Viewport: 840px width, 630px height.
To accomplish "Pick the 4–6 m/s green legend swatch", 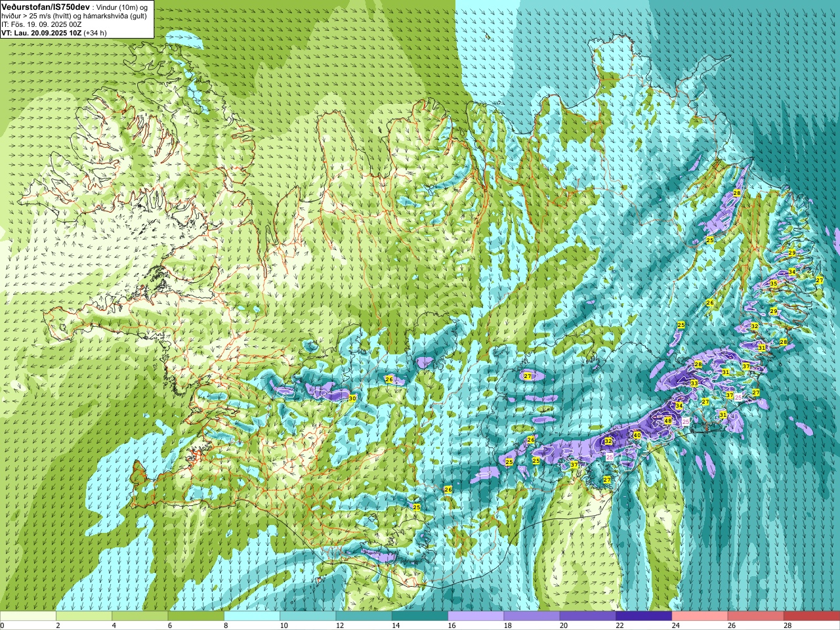I will pyautogui.click(x=140, y=616).
